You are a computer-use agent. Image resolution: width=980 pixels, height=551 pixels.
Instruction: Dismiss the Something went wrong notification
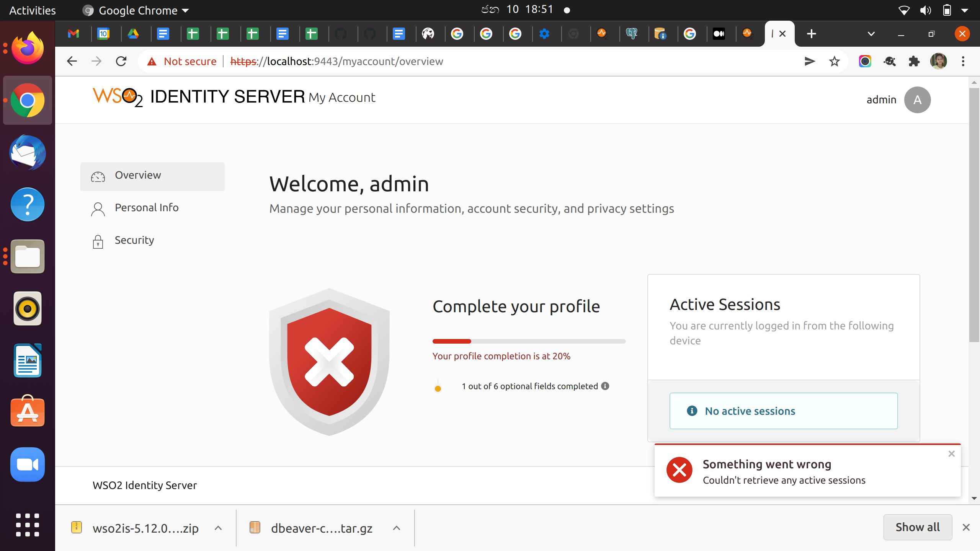[951, 454]
